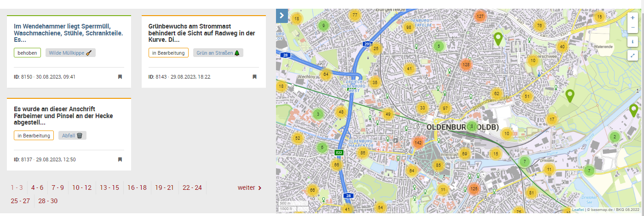
Task: Click 'in Bearbeitung' badge on report 8137
Action: pyautogui.click(x=34, y=136)
